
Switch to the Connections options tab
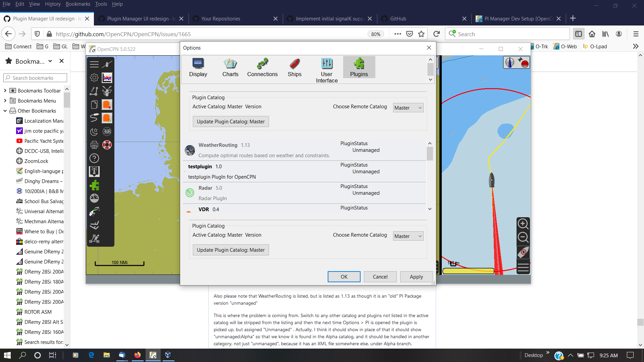coord(262,67)
